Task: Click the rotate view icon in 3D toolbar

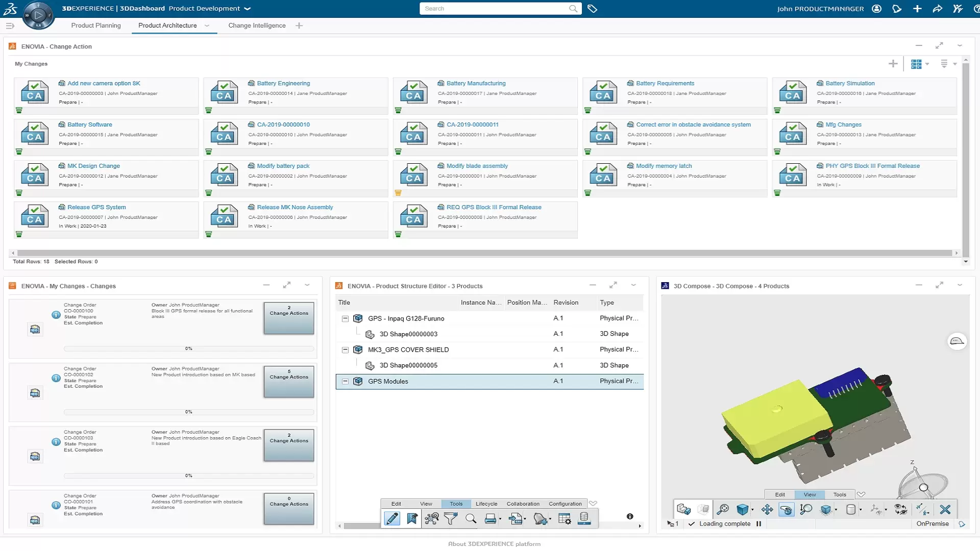Action: pos(787,509)
